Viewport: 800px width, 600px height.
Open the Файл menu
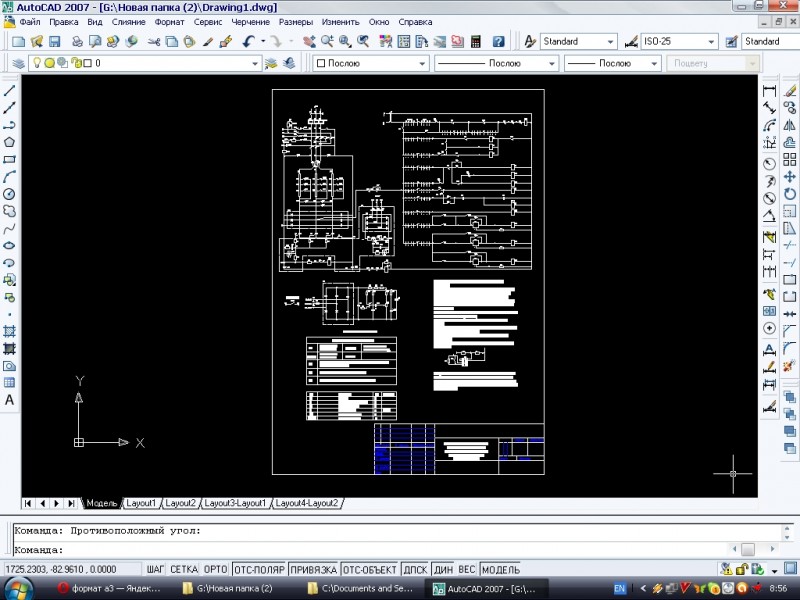click(x=30, y=22)
